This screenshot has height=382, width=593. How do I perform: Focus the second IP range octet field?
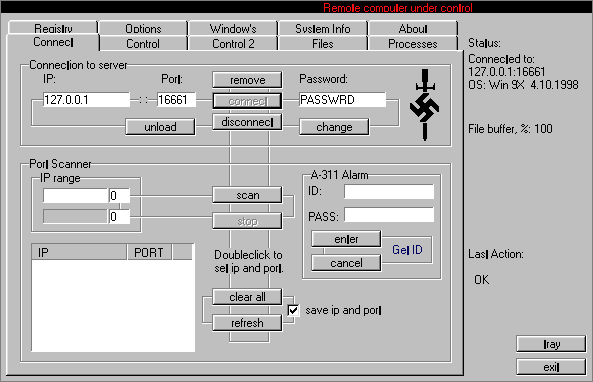coord(119,217)
